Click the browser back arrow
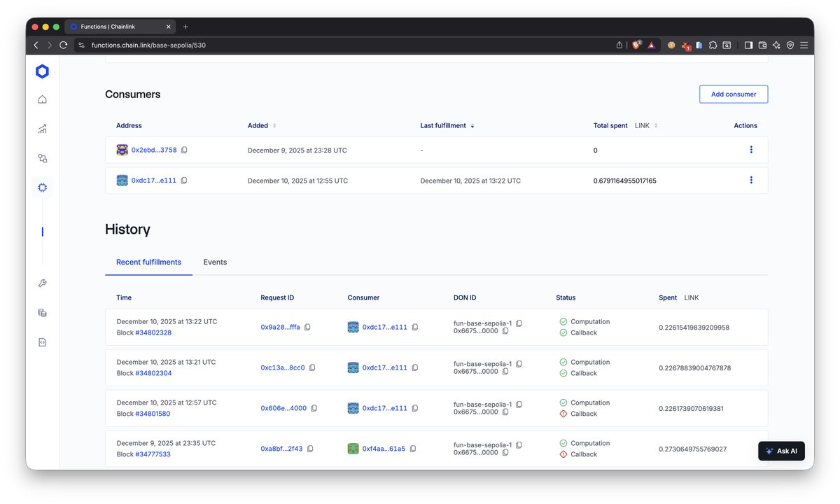 36,45
